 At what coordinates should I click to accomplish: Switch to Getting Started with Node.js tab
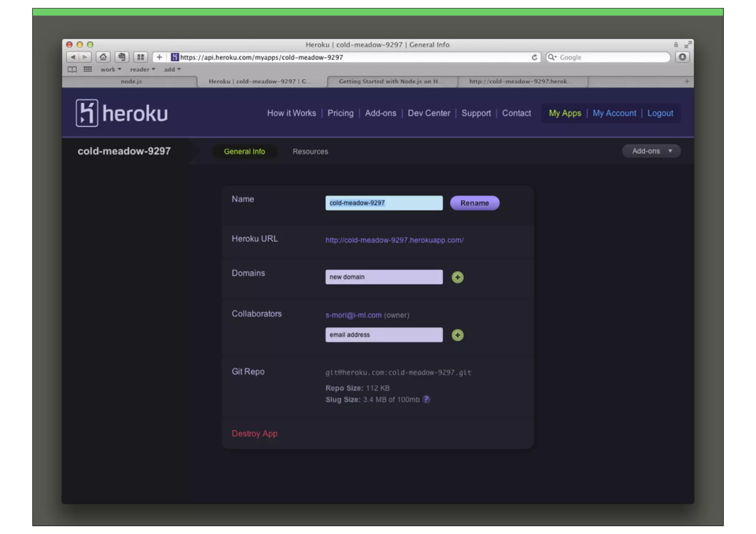[391, 82]
